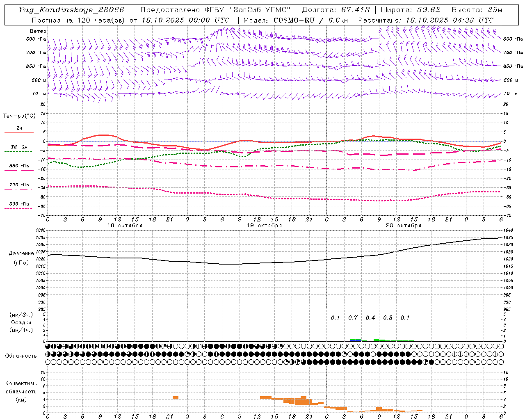The image size is (525, 420).
Task: Click the Конвективн. облачность label
Action: [21, 388]
